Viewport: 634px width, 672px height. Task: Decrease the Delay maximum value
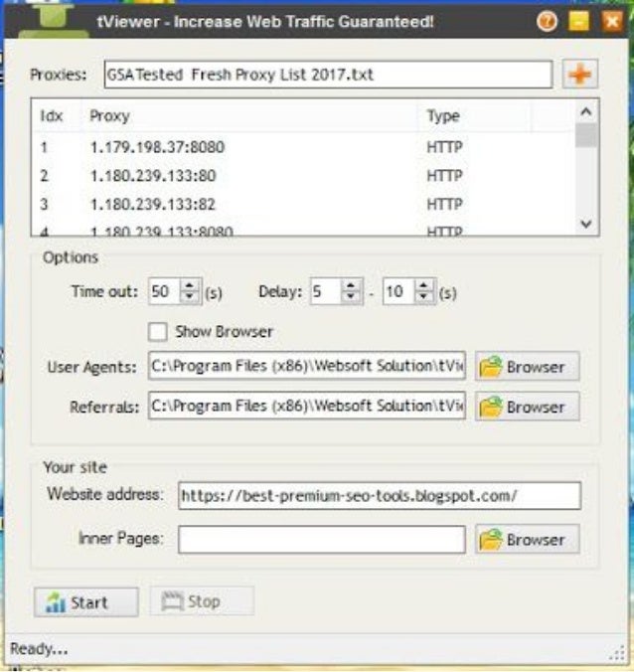coord(423,298)
